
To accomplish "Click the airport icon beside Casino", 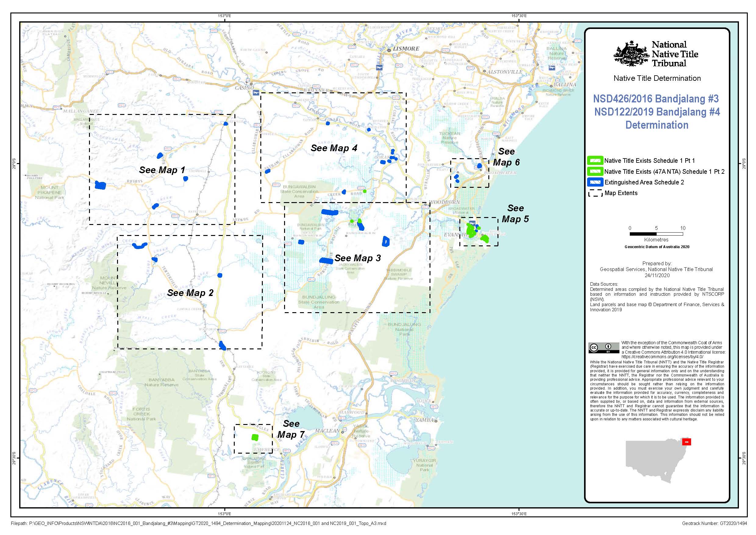I will pos(256,93).
